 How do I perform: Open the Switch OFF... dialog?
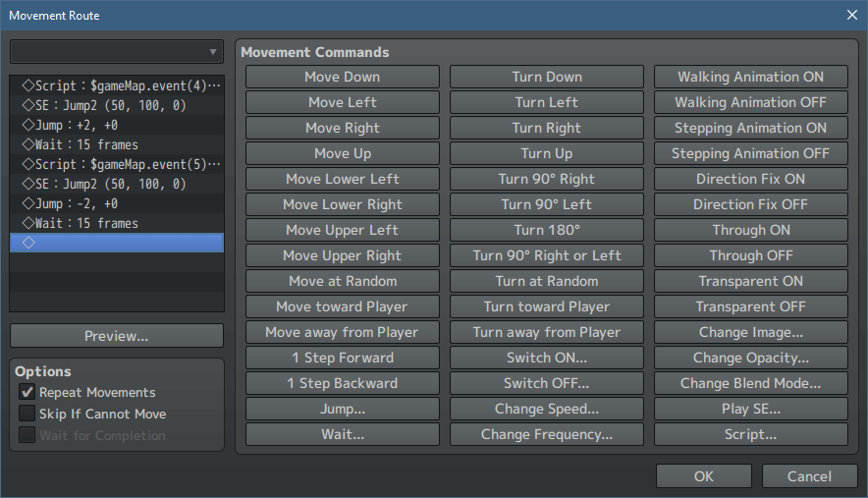coord(547,383)
